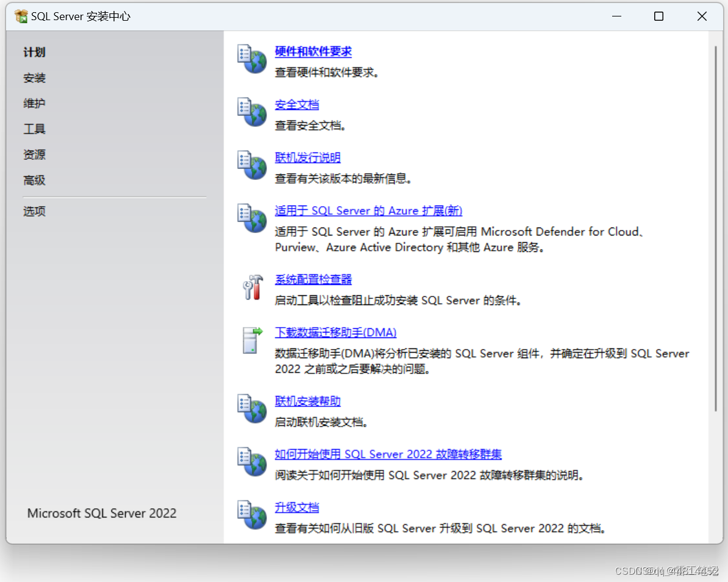Click the Microsoft SQL Server 2022 label
The image size is (728, 582).
click(102, 513)
